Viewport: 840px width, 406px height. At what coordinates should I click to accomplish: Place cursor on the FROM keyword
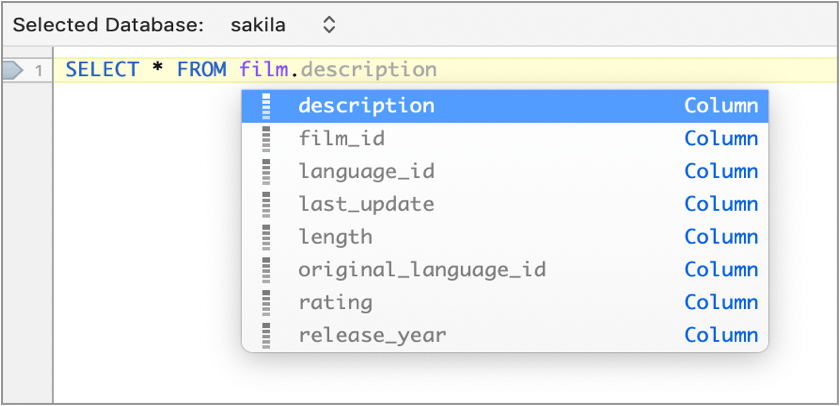click(x=201, y=70)
